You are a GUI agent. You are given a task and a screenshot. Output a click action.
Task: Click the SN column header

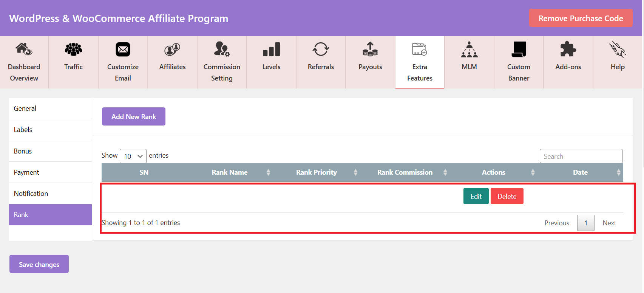point(144,172)
